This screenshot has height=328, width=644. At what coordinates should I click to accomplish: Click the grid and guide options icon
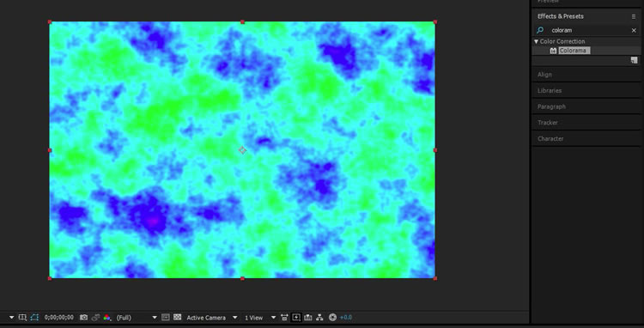(22, 318)
